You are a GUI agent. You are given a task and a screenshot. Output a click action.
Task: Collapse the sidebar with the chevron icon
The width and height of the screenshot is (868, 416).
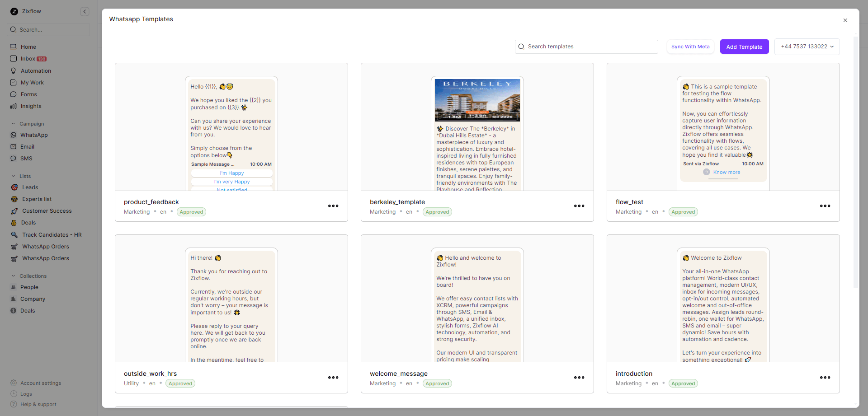pyautogui.click(x=85, y=12)
